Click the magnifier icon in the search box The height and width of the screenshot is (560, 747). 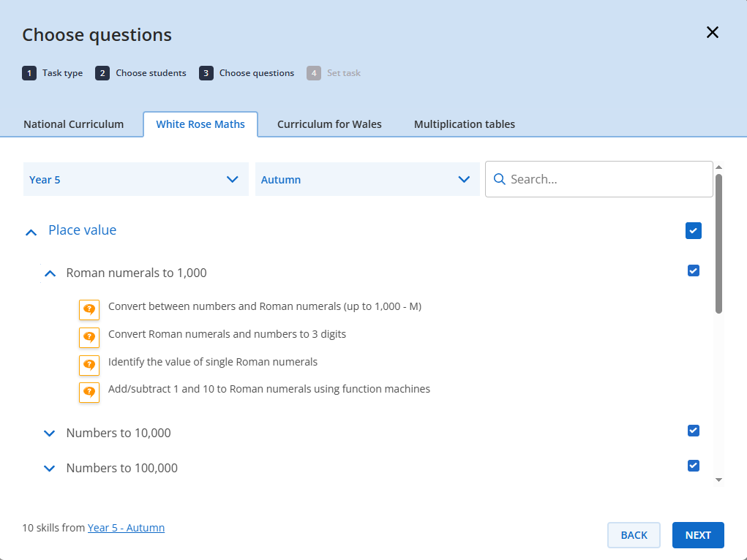pos(500,180)
